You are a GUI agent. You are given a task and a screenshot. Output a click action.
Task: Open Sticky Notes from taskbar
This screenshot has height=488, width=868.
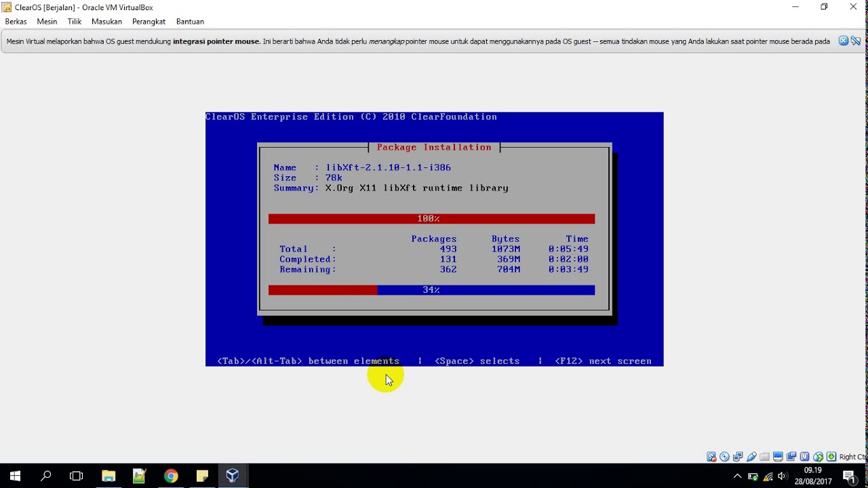pos(202,476)
